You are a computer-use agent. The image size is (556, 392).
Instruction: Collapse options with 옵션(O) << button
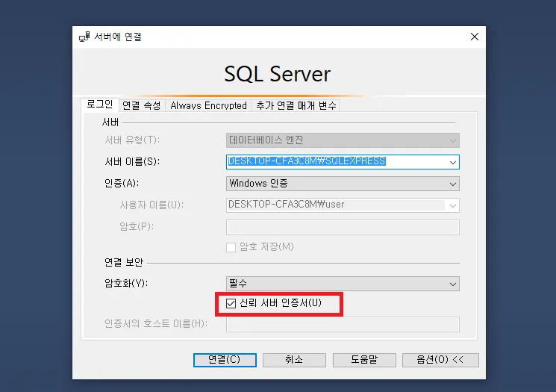pyautogui.click(x=440, y=360)
